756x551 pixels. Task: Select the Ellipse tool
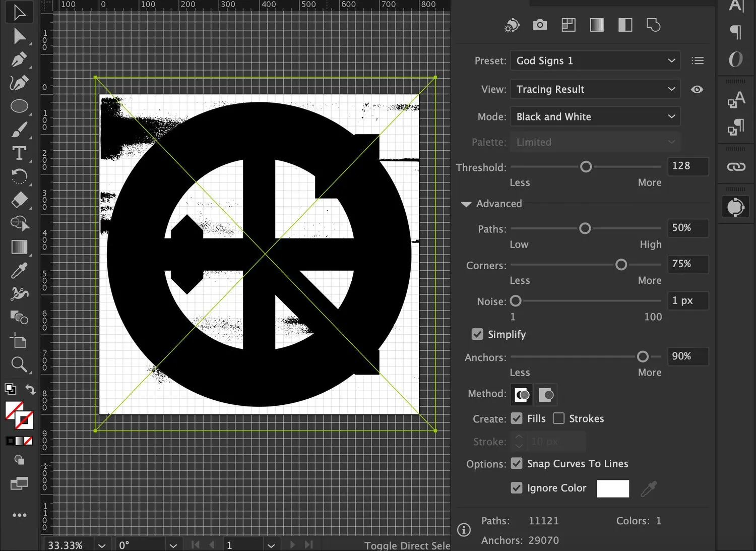[19, 106]
